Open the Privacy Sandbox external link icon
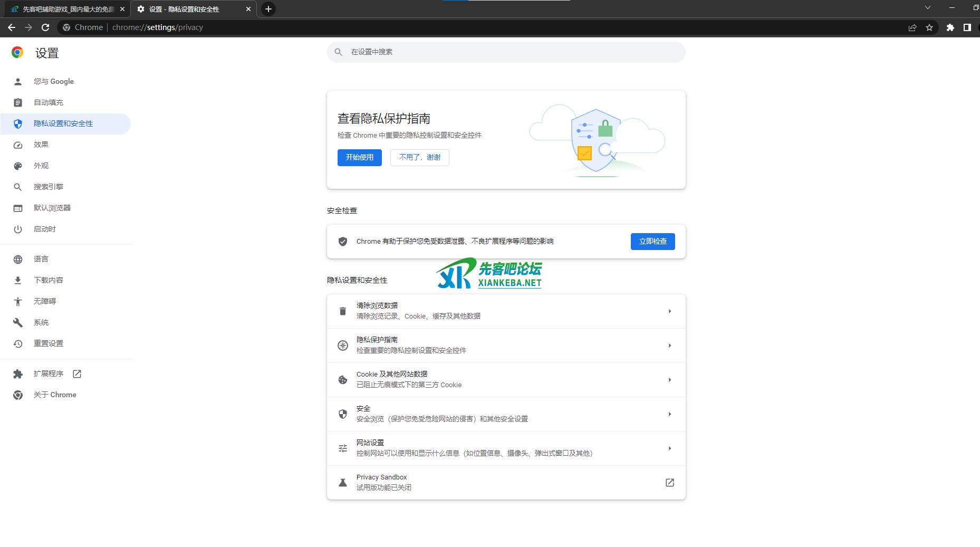The width and height of the screenshot is (980, 547). 669,483
